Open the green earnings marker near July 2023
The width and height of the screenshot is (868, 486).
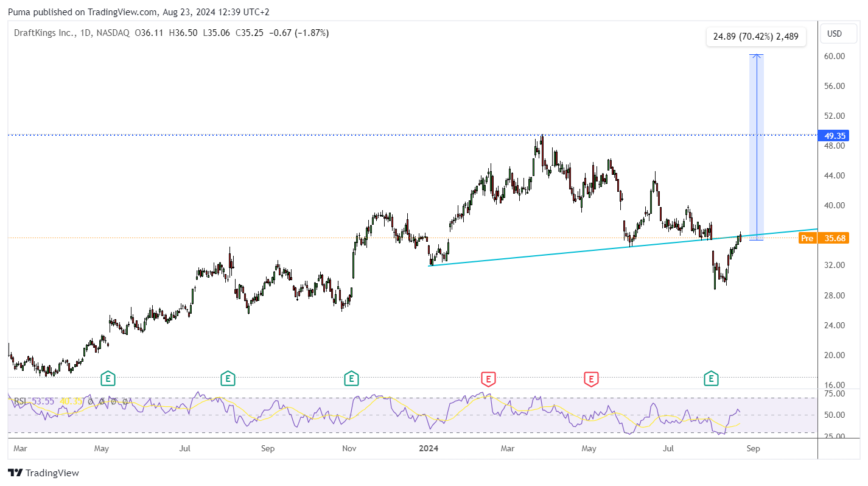click(228, 379)
